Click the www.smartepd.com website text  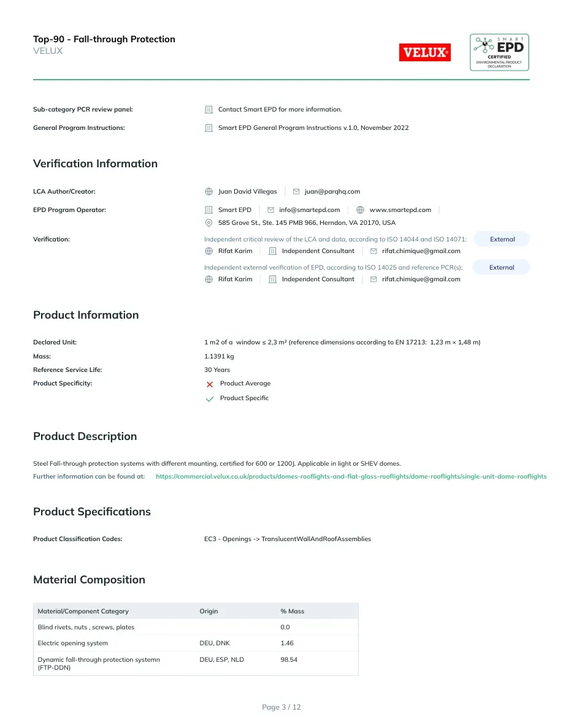400,210
